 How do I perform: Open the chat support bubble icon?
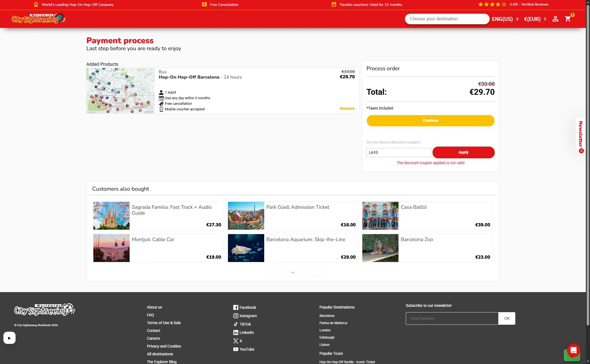click(x=573, y=350)
